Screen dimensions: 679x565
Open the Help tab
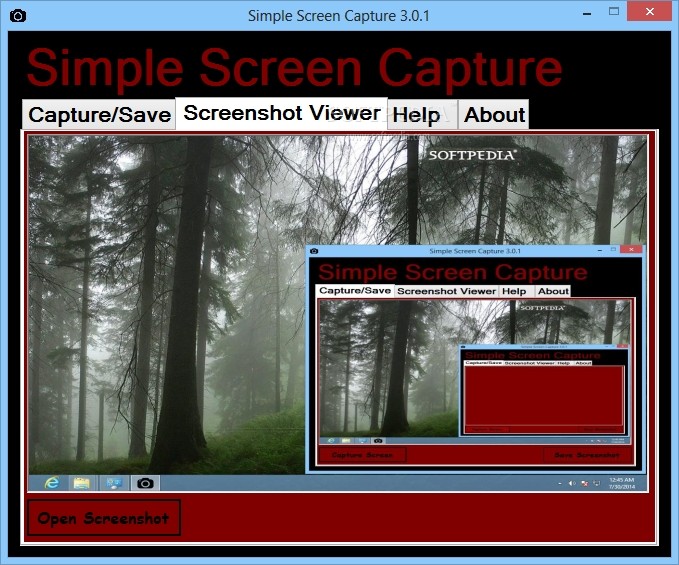click(x=422, y=115)
